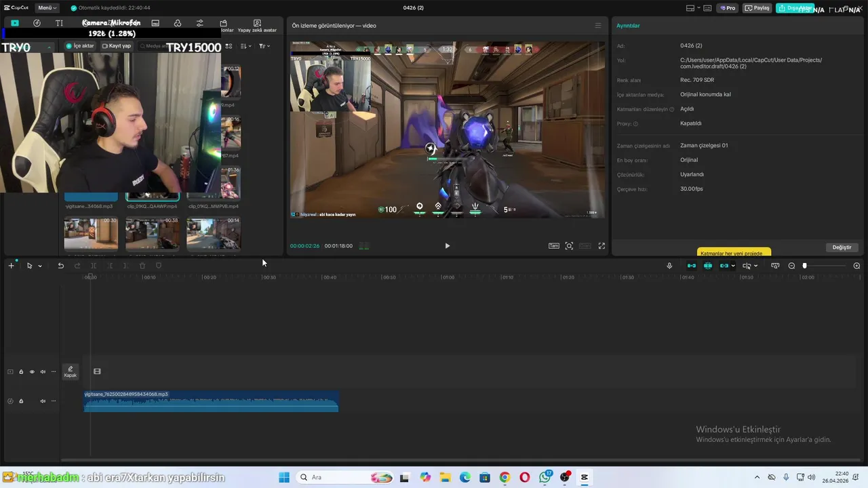Image resolution: width=868 pixels, height=488 pixels.
Task: Open Chrome from the taskbar
Action: pos(505,477)
